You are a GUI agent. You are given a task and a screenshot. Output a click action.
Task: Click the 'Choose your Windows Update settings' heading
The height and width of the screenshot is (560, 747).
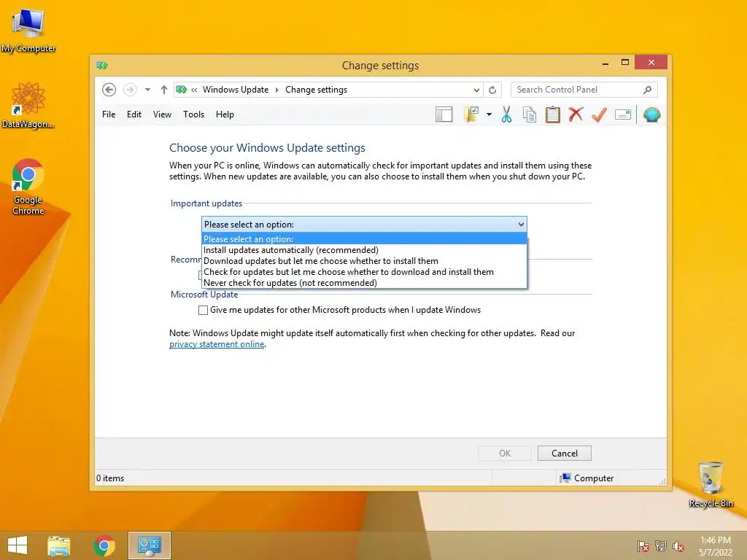(x=267, y=148)
